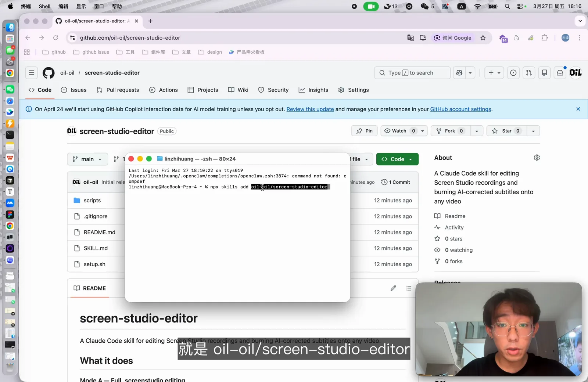Open the Insights tab
The width and height of the screenshot is (588, 382).
click(313, 90)
